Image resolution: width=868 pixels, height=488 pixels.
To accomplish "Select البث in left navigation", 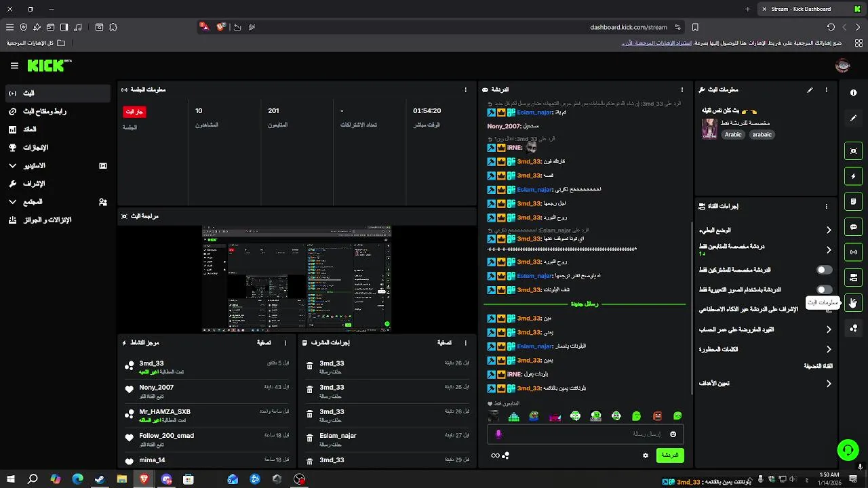I will point(58,93).
